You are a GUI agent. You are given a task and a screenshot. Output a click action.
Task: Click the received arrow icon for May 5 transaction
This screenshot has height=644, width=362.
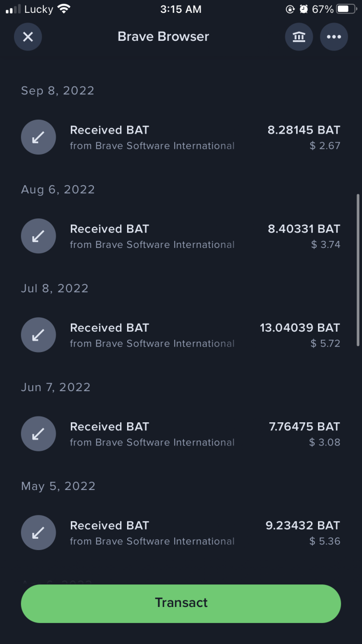coord(38,532)
